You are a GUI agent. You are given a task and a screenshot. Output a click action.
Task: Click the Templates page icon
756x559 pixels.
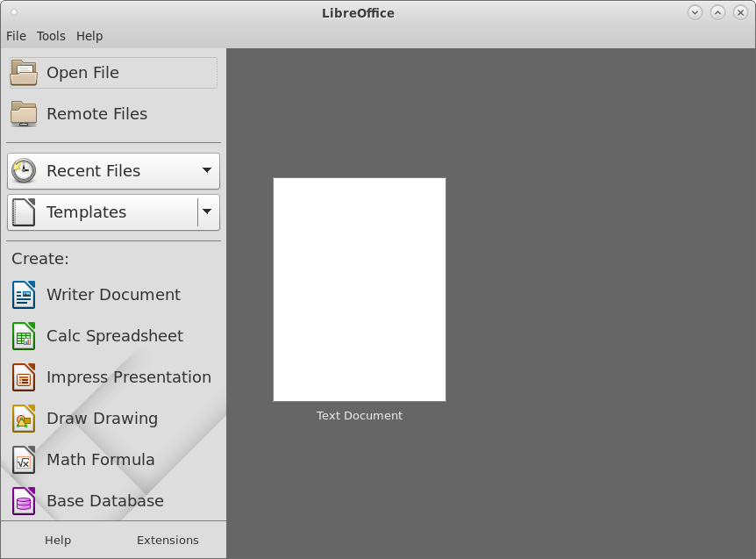click(24, 212)
